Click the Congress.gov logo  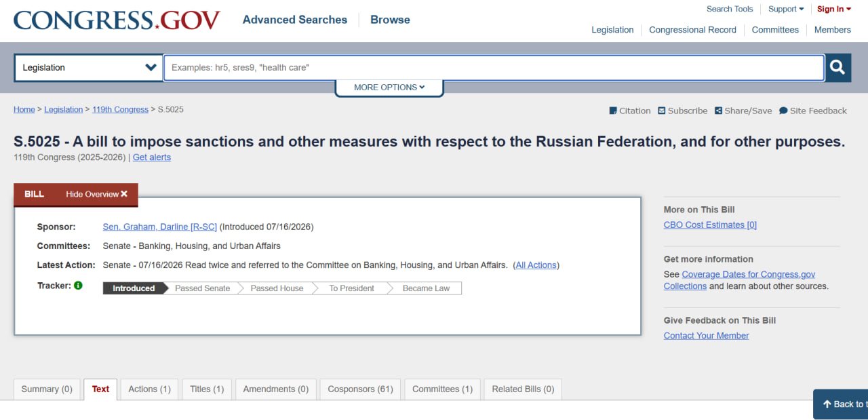117,20
